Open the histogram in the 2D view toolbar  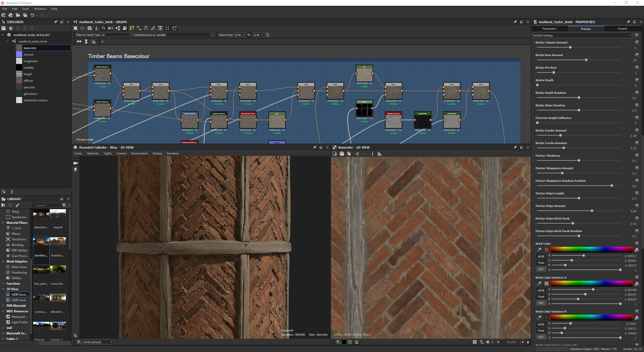pos(380,154)
